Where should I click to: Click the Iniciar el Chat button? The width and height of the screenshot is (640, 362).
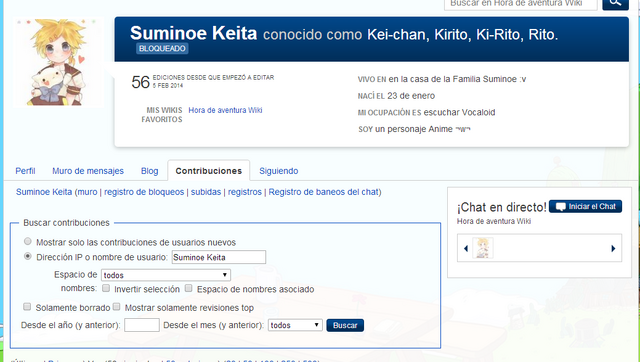585,207
